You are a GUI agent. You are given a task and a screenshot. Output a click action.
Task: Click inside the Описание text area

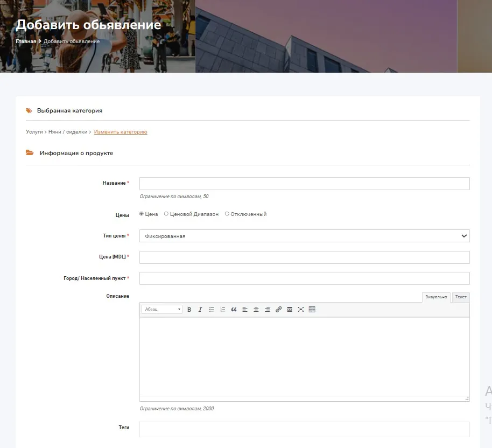(304, 356)
